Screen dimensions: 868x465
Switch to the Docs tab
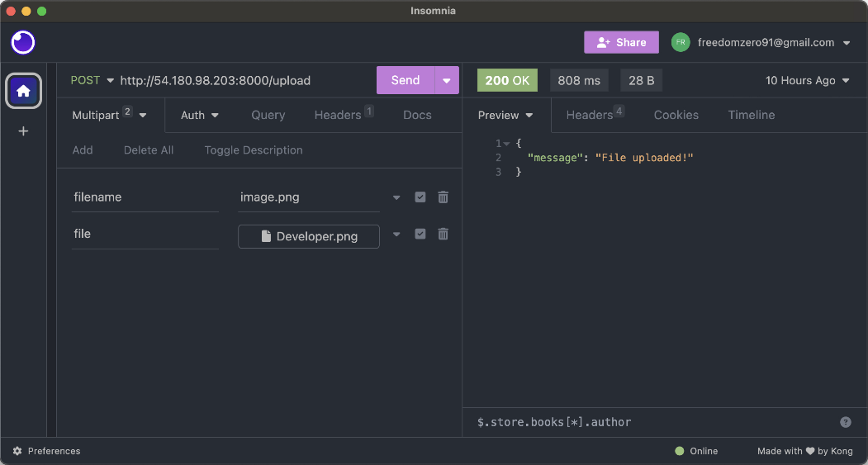[x=417, y=115]
